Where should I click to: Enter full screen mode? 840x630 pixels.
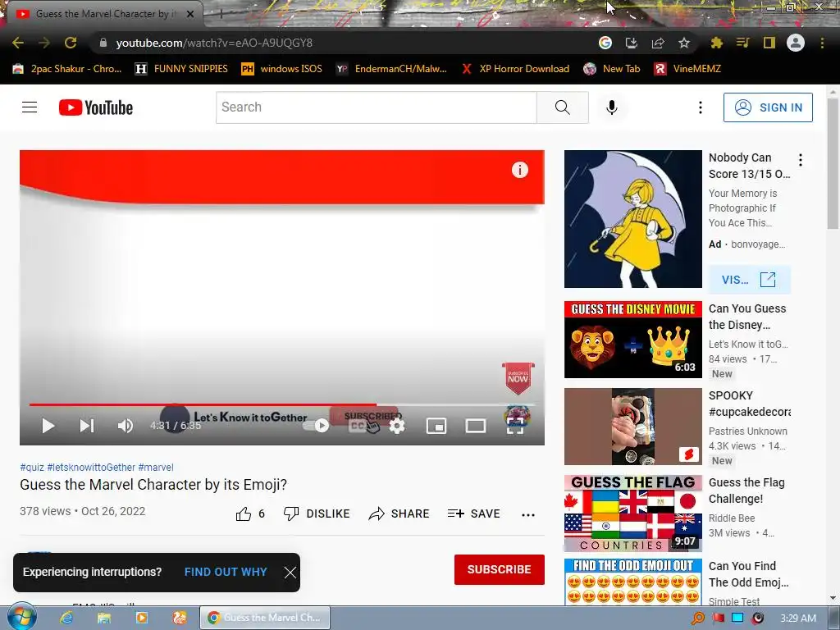515,426
